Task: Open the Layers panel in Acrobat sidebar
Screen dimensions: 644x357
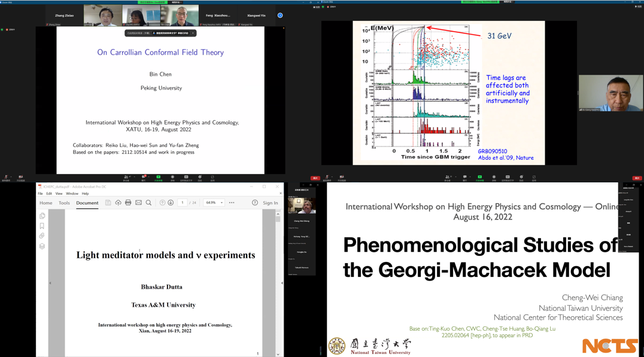Action: pos(42,246)
